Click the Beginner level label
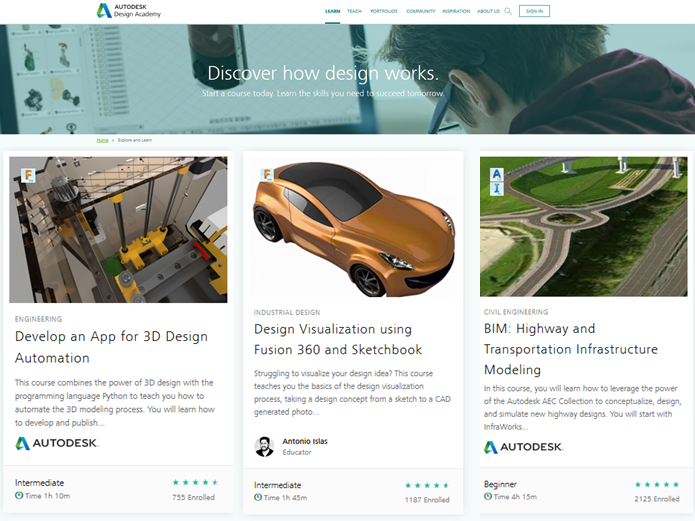This screenshot has width=695, height=521. click(x=500, y=484)
